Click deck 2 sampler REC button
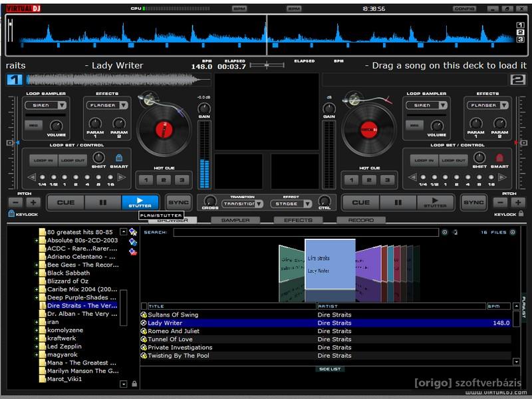Screen dimensions: 532x399 point(414,125)
